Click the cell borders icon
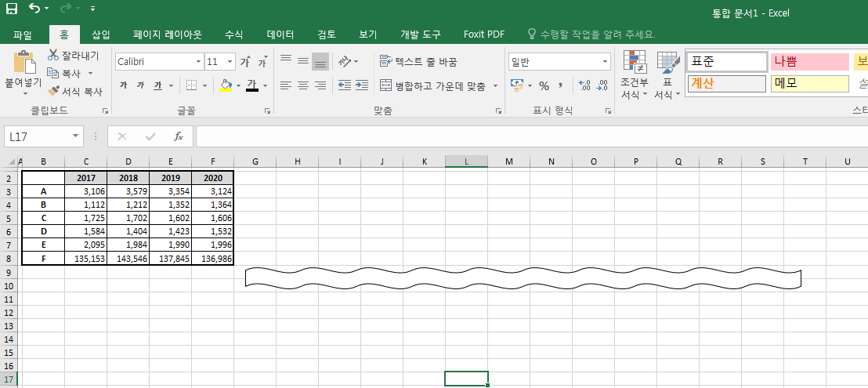The width and height of the screenshot is (868, 388). pyautogui.click(x=191, y=85)
